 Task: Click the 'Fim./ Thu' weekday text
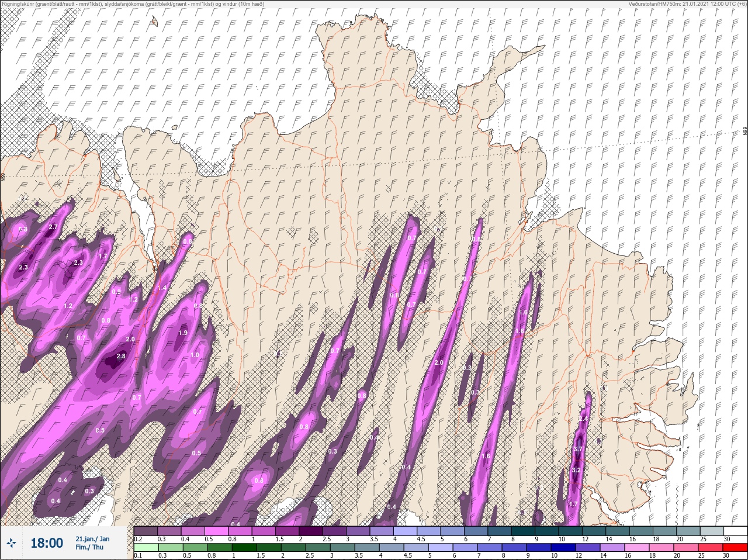click(89, 547)
